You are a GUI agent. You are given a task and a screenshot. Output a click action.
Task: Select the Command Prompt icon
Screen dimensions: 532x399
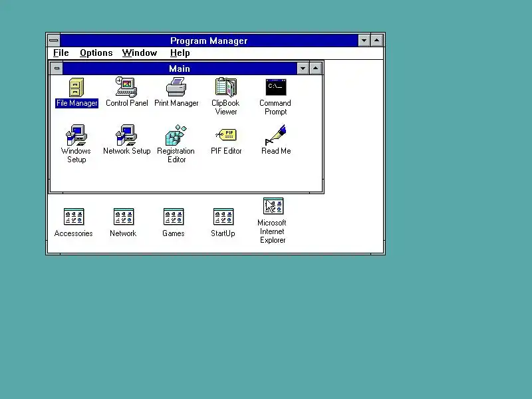tap(276, 87)
